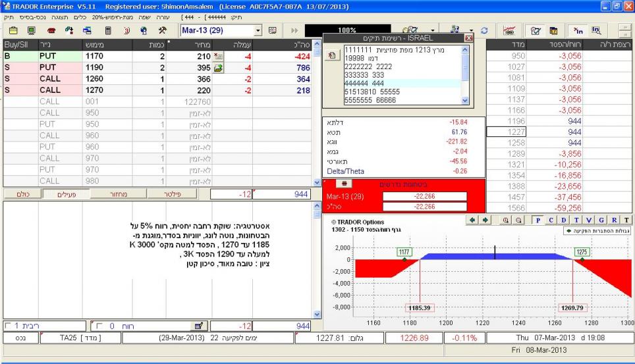Click the globe icon in toolbar
Screen dimensions: 635x364
(x=144, y=30)
